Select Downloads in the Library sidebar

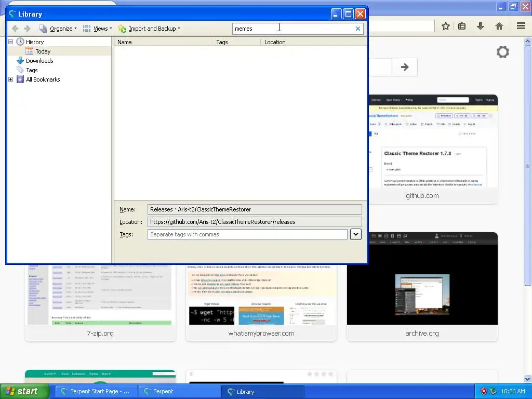[39, 61]
